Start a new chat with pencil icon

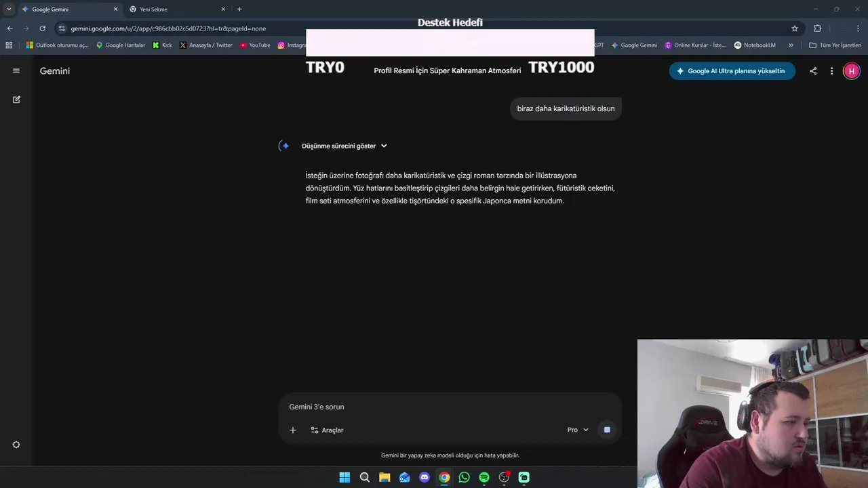16,99
